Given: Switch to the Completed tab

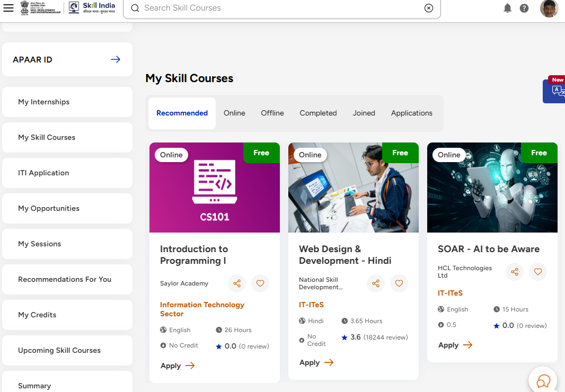Looking at the screenshot, I should 318,113.
